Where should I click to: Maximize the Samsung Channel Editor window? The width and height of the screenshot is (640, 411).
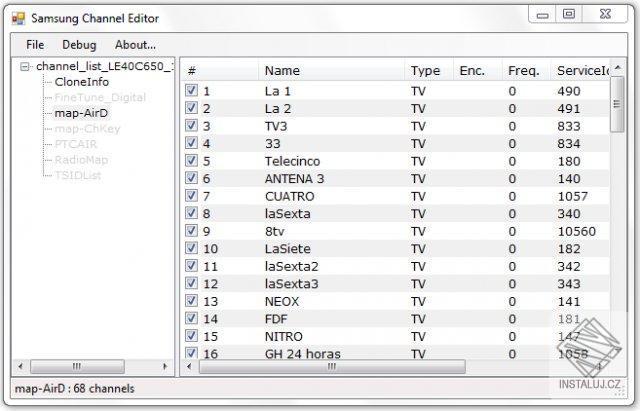[569, 15]
